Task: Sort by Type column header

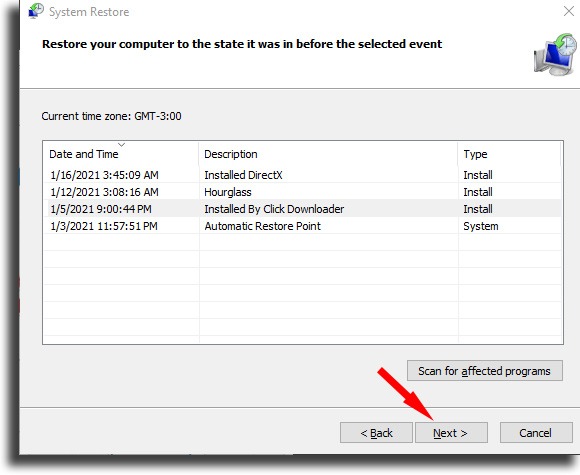Action: coord(509,154)
